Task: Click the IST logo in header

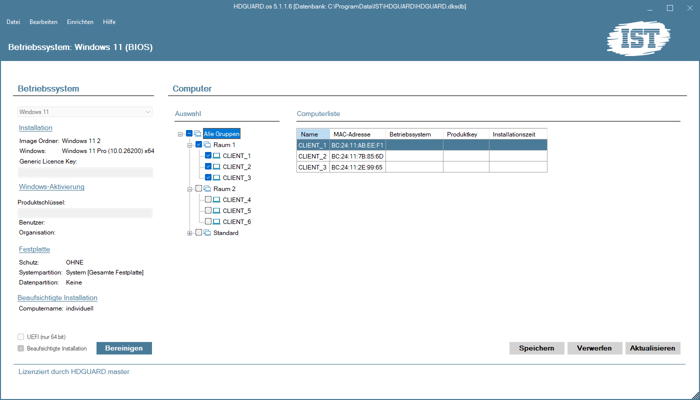Action: [638, 38]
